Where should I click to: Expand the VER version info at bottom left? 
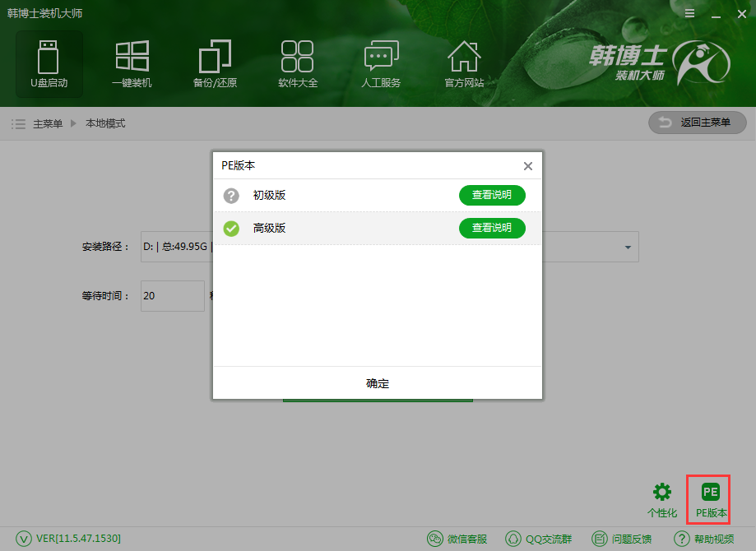69,539
